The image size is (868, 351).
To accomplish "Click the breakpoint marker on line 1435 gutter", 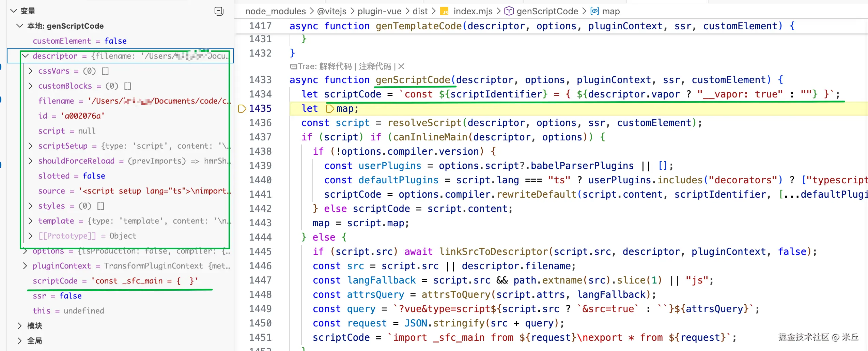I will tap(242, 109).
